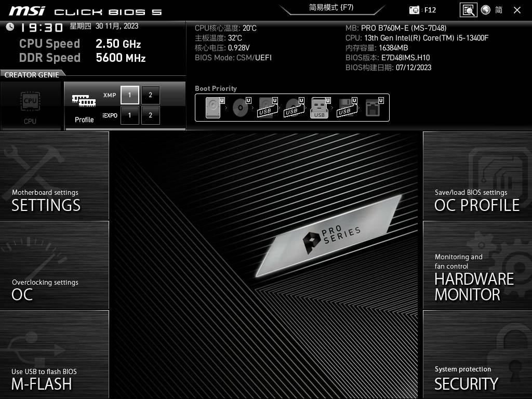Close the BIOS with the X icon
Image resolution: width=532 pixels, height=399 pixels.
(x=517, y=10)
